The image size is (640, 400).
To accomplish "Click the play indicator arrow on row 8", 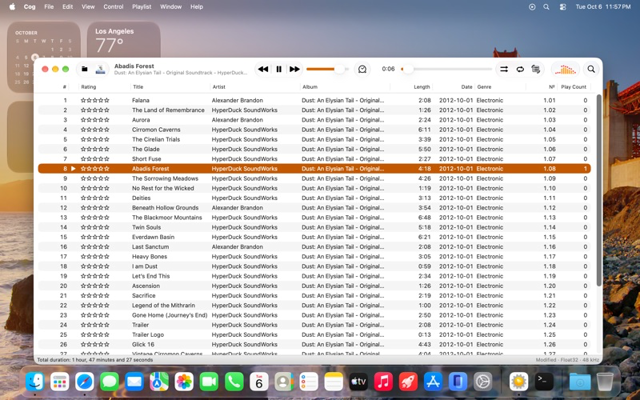I will pyautogui.click(x=73, y=169).
